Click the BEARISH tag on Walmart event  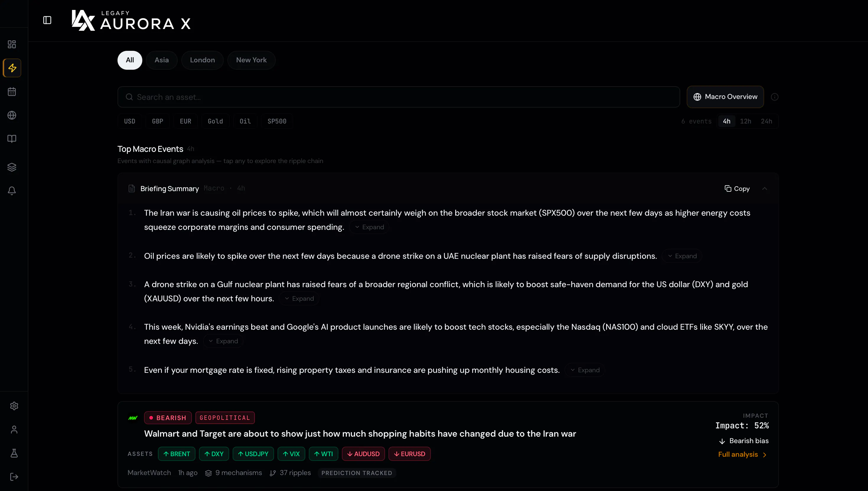click(168, 418)
